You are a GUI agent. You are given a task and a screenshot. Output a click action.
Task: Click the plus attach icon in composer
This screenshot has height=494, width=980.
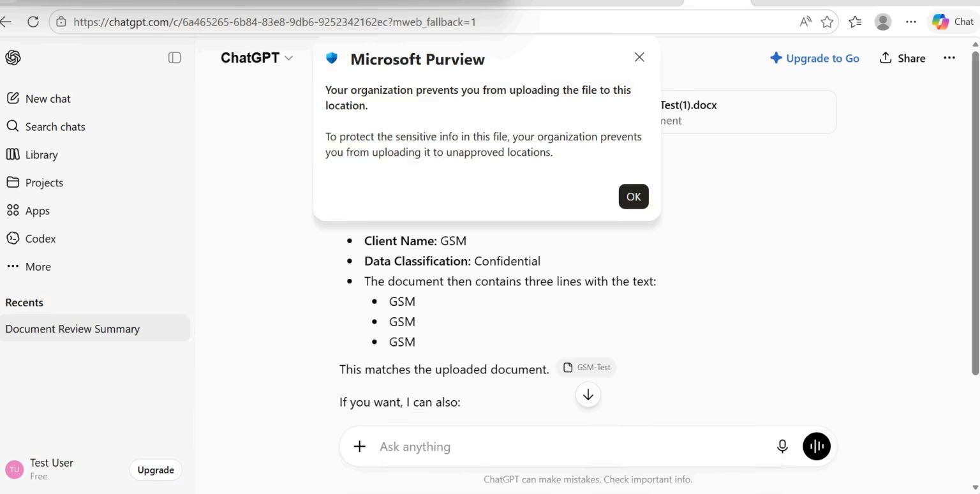pyautogui.click(x=360, y=446)
